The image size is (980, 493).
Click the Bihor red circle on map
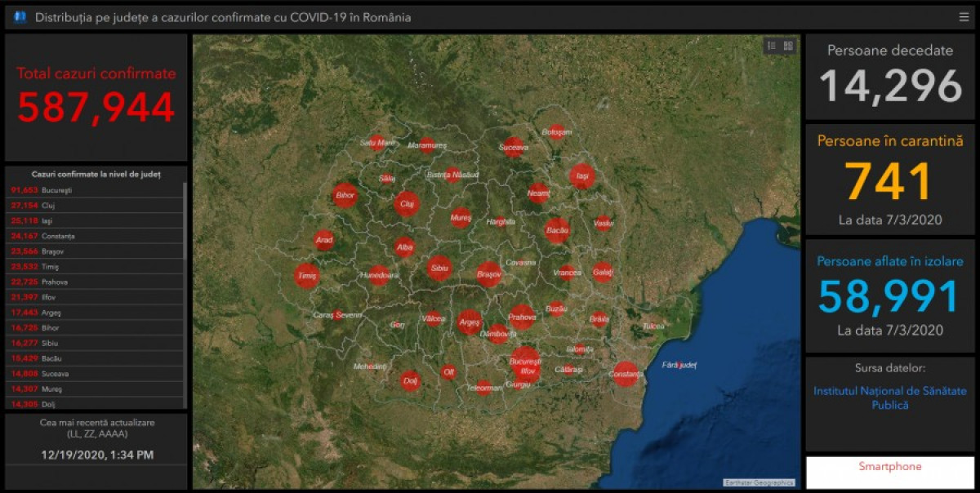tap(345, 196)
